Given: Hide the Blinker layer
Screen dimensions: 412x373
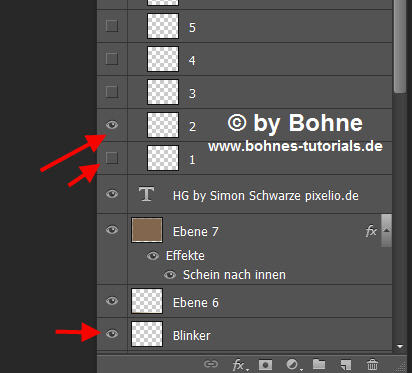Looking at the screenshot, I should click(x=112, y=334).
